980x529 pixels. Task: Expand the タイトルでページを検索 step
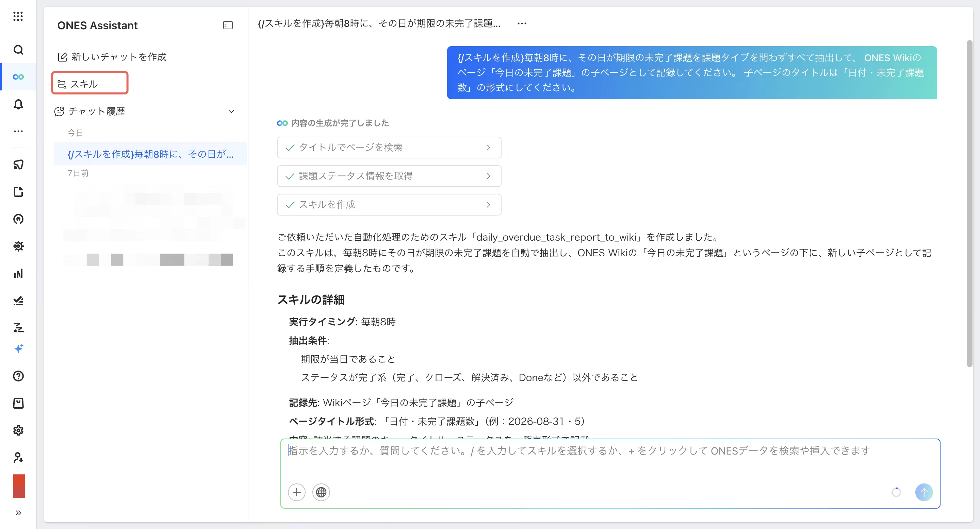click(389, 148)
